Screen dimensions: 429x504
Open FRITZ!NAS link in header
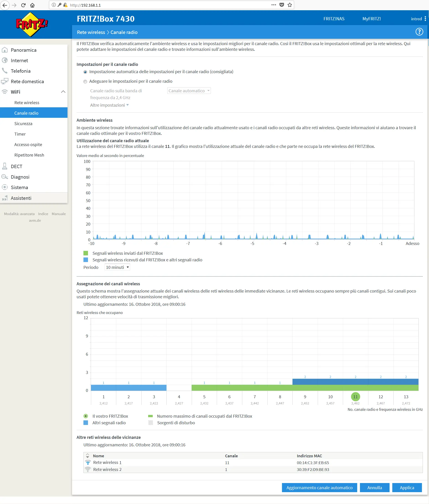pos(334,19)
